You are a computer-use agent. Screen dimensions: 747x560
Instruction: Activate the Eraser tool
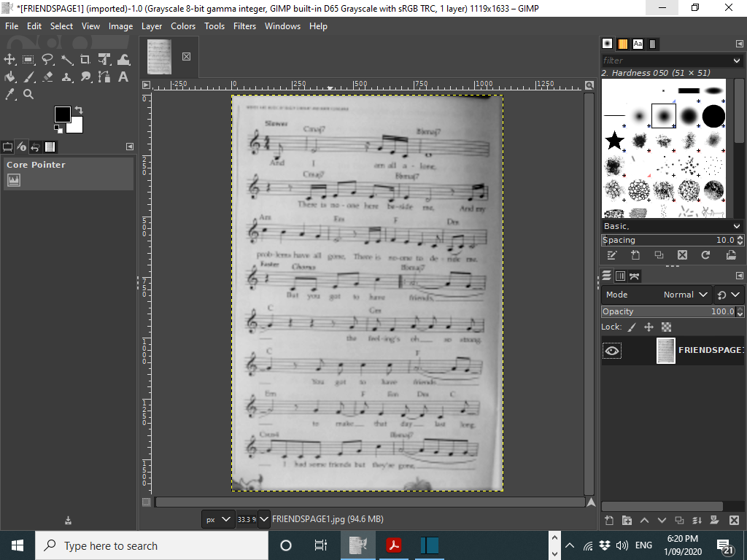click(x=48, y=77)
